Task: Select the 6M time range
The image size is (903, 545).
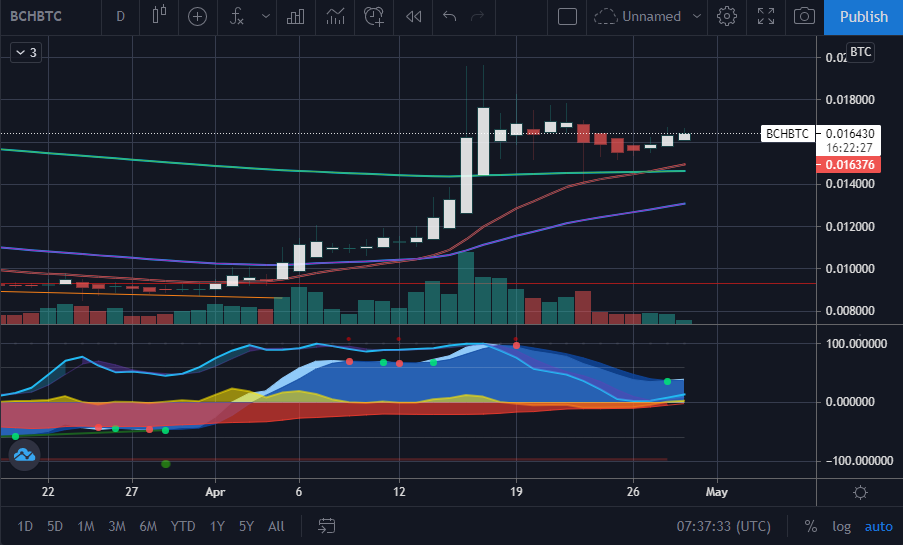Action: 148,526
